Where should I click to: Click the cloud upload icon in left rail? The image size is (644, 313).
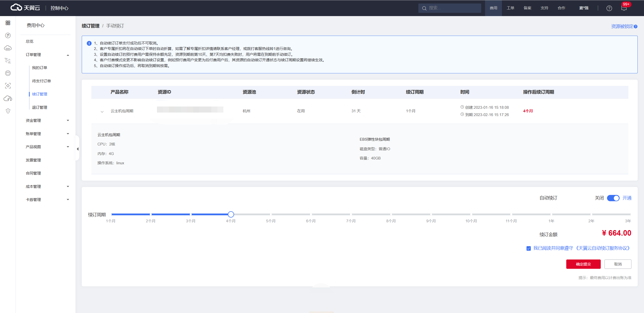pos(8,98)
